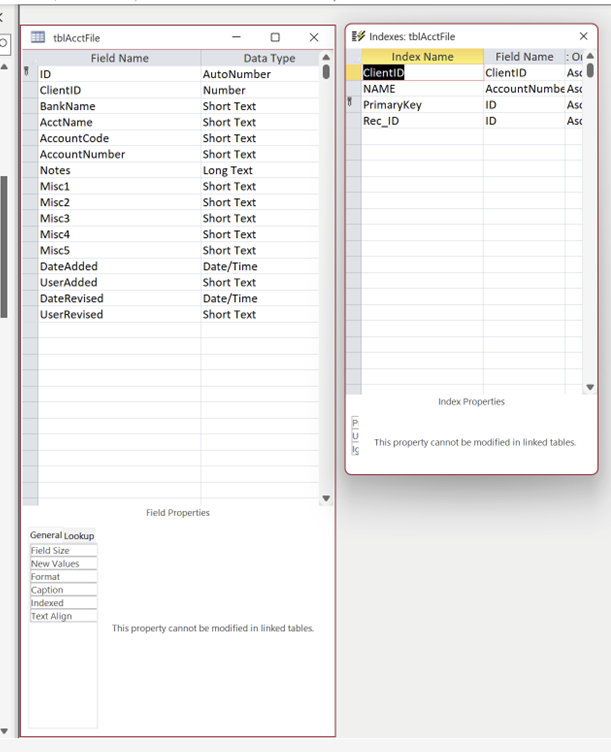Viewport: 611px width, 752px height.
Task: Click the highlighted ClientID index name cell
Action: click(x=422, y=73)
